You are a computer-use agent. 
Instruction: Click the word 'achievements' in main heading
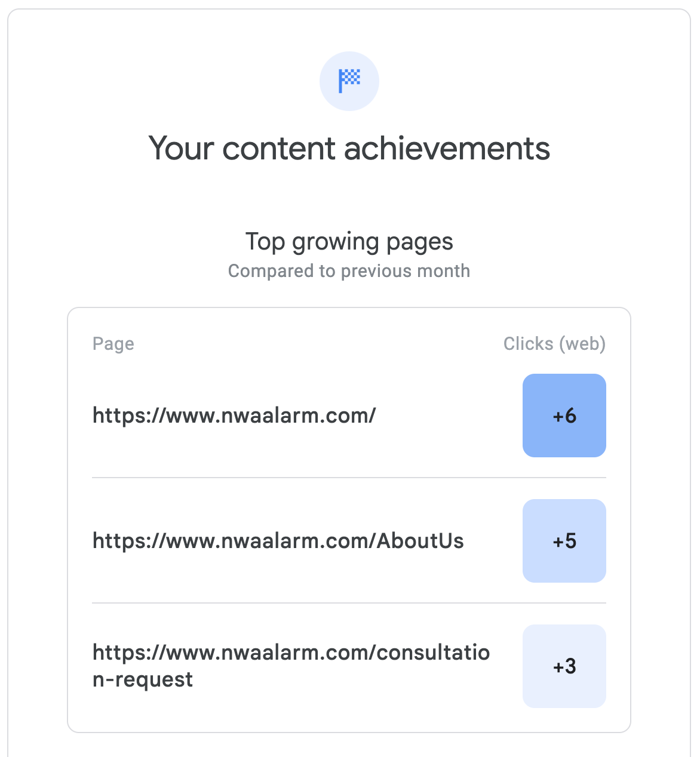[x=447, y=148]
